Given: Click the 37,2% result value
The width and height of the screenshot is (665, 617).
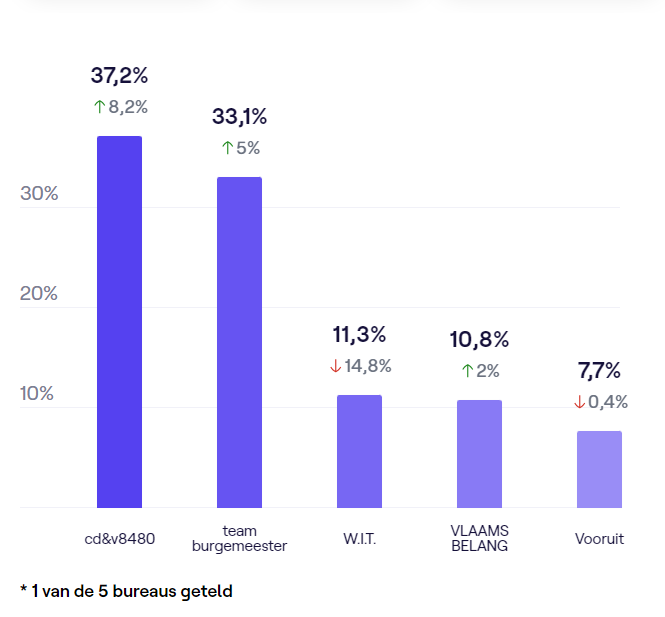Looking at the screenshot, I should [x=119, y=75].
